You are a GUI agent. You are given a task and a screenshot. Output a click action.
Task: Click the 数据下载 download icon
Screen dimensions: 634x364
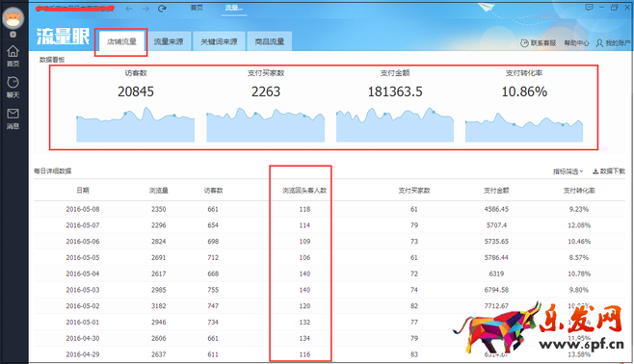pyautogui.click(x=595, y=171)
